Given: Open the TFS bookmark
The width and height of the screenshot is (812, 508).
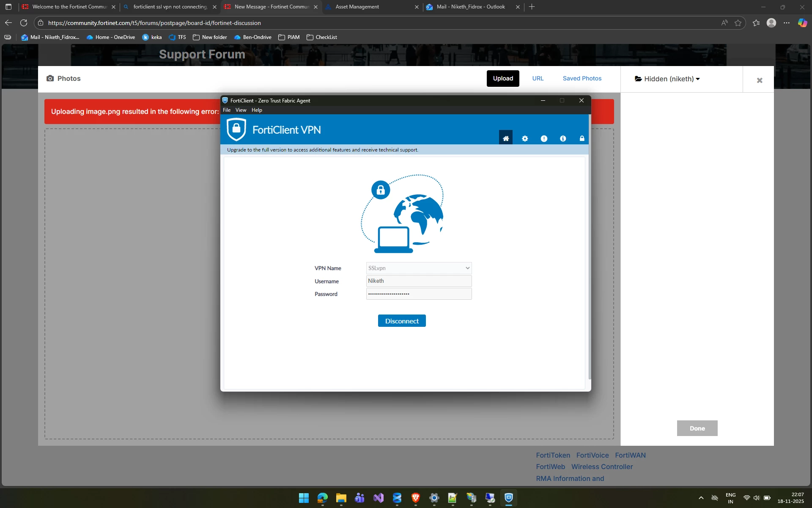Looking at the screenshot, I should click(177, 37).
